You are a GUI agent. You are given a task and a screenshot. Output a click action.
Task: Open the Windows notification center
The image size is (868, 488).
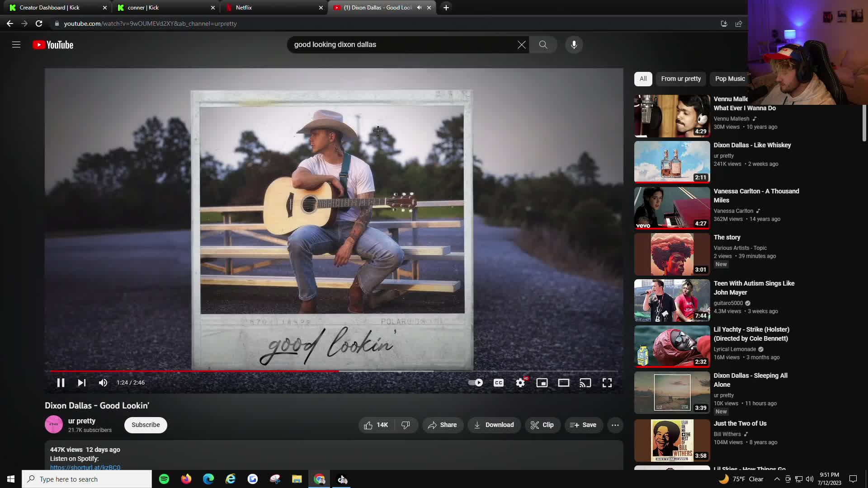point(853,479)
